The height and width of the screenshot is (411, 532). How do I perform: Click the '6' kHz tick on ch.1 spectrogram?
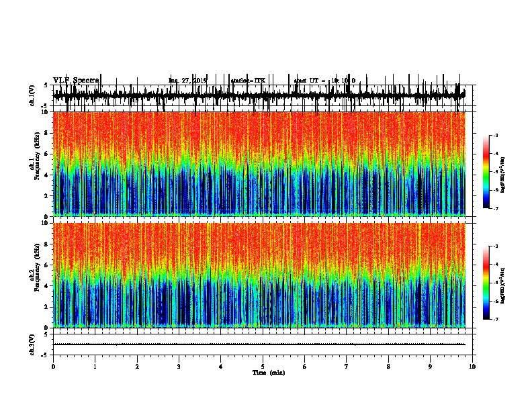tap(46, 154)
